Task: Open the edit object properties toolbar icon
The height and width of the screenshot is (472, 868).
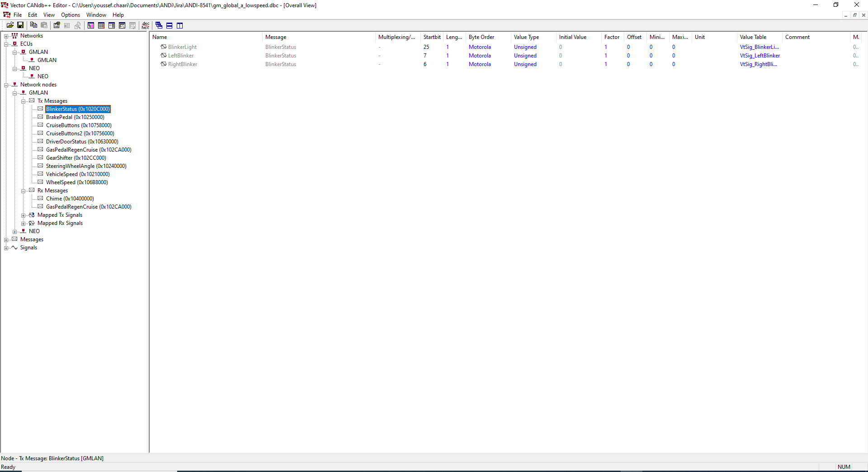Action: click(57, 25)
